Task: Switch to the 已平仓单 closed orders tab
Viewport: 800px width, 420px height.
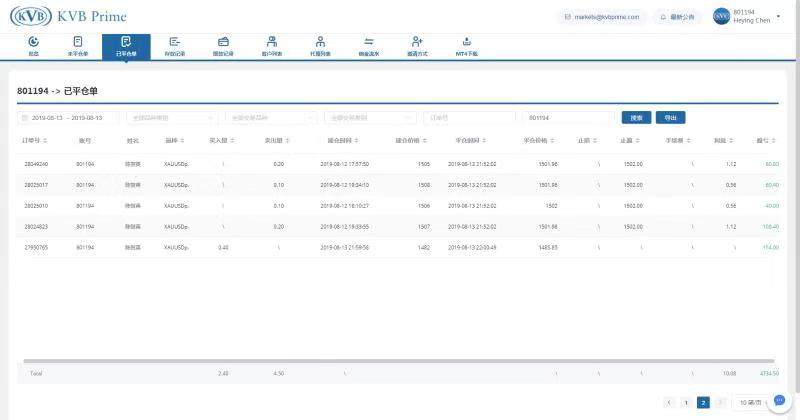Action: [126, 46]
